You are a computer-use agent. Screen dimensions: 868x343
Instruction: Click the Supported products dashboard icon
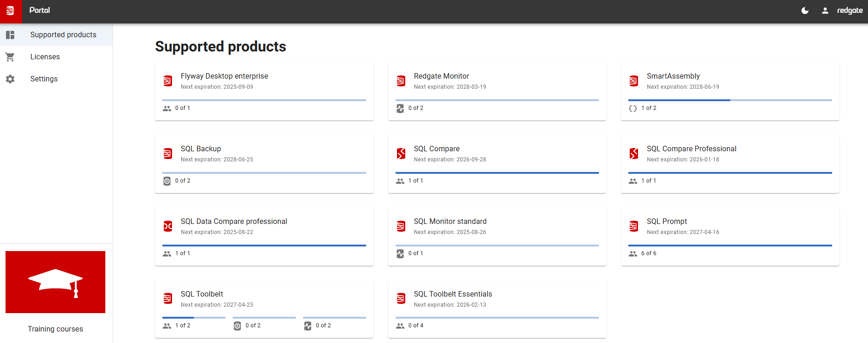pyautogui.click(x=10, y=35)
